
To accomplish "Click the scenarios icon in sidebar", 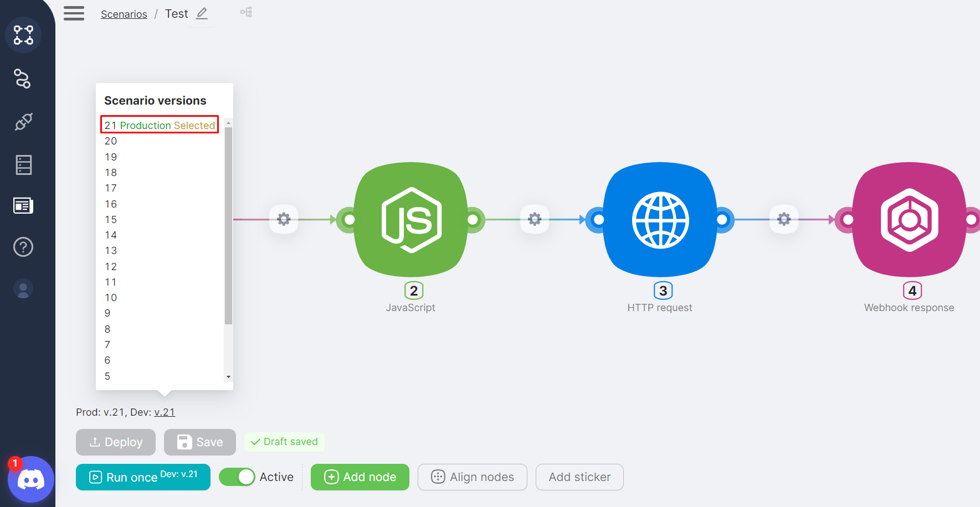I will [23, 35].
